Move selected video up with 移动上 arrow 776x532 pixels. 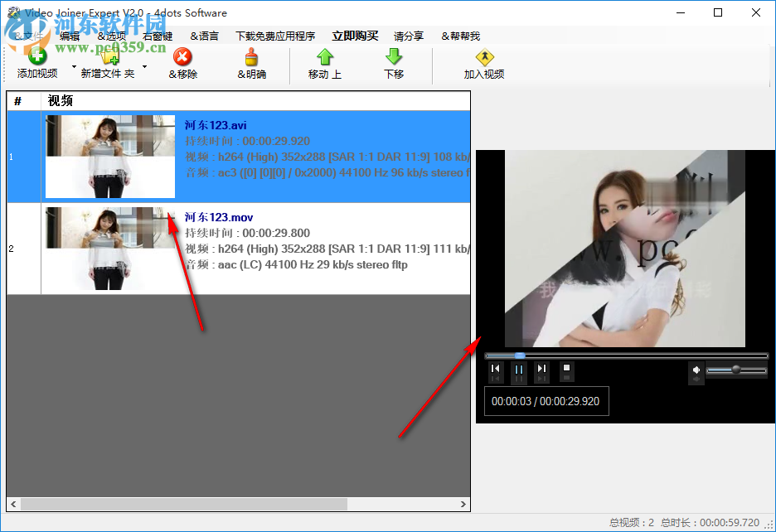pos(323,56)
